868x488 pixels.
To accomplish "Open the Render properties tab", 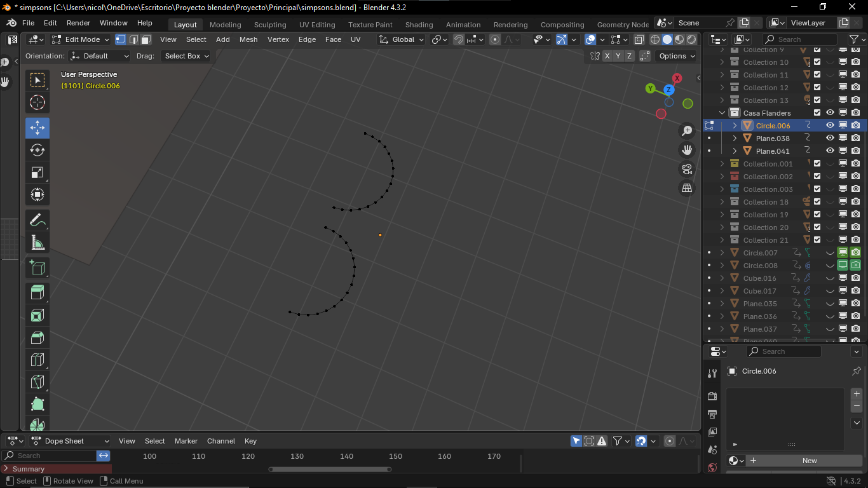I will click(712, 396).
